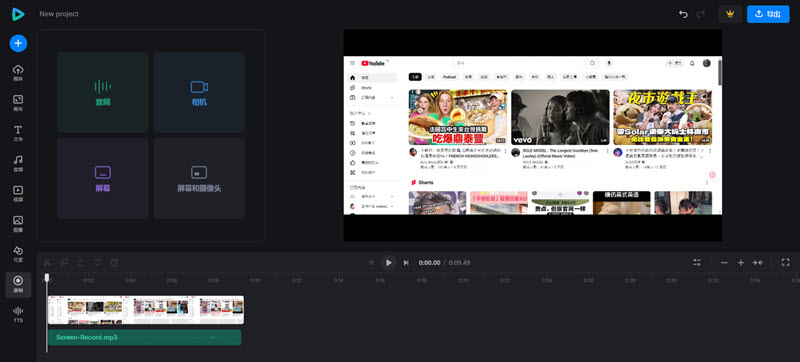800x362 pixels.
Task: Click the trash delete icon
Action: (114, 263)
